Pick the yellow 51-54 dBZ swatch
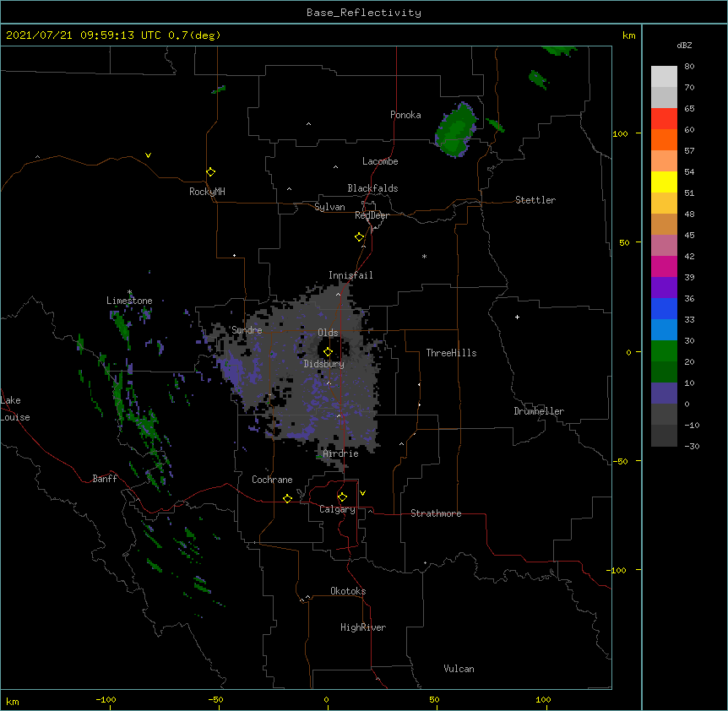The image size is (728, 711). tap(664, 182)
